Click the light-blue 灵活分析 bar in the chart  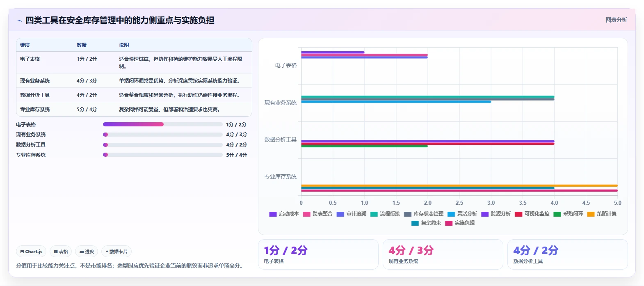(x=396, y=102)
